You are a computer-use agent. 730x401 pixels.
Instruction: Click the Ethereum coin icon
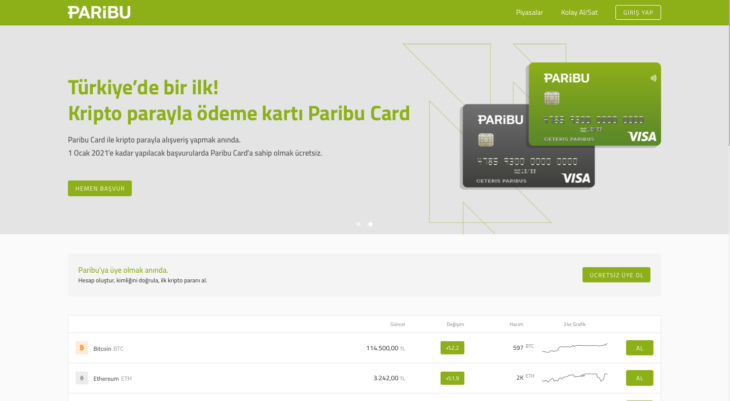click(x=81, y=378)
